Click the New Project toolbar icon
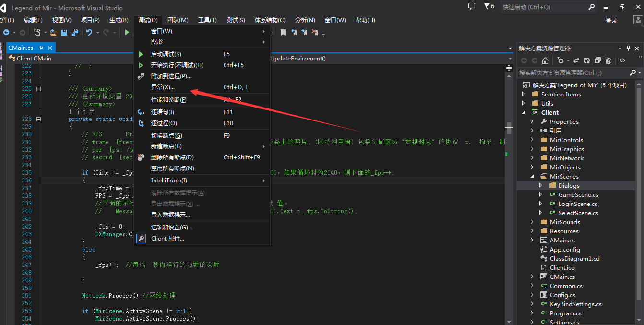This screenshot has width=644, height=325. (37, 32)
